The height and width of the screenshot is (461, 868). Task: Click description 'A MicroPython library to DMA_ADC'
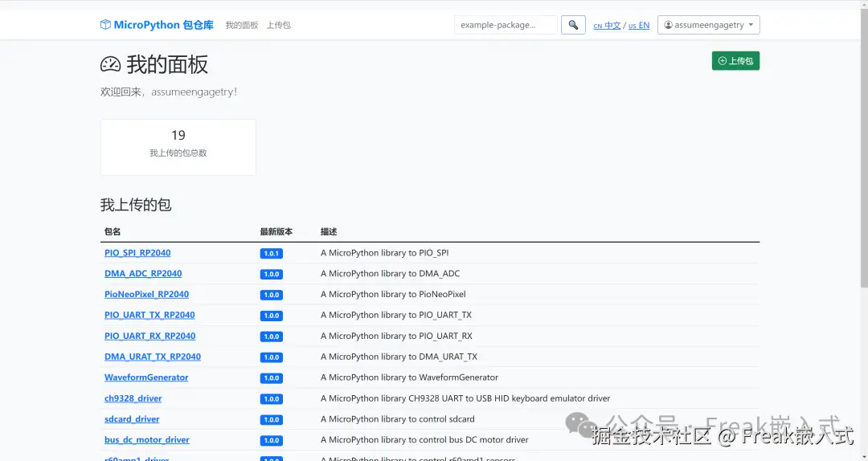coord(391,273)
